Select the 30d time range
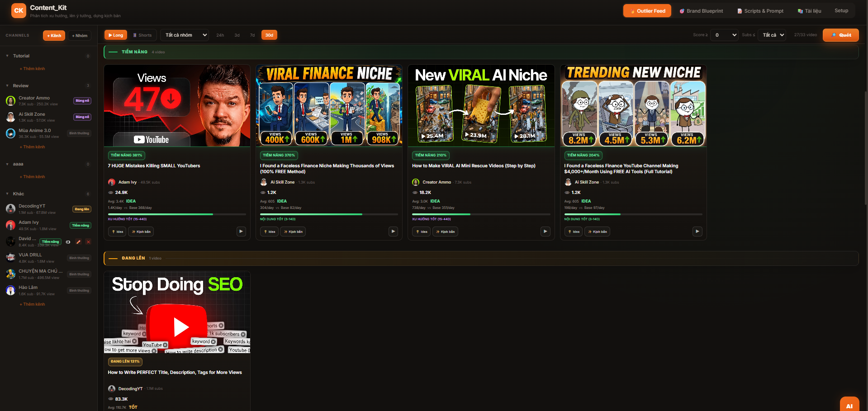 click(x=269, y=35)
